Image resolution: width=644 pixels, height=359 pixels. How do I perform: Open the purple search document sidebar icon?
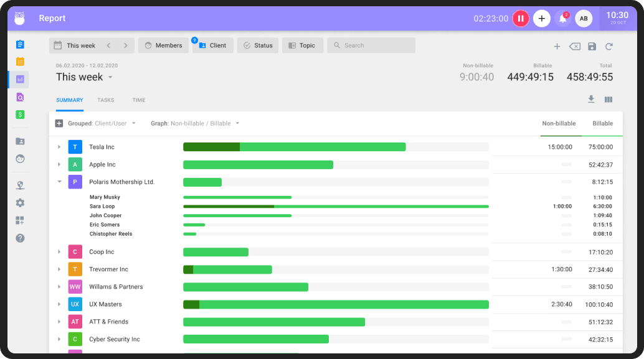[x=20, y=97]
